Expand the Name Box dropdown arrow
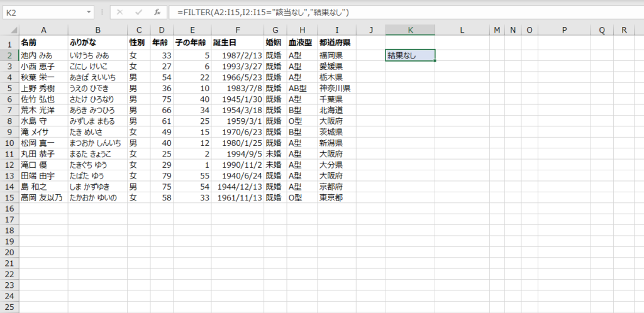This screenshot has height=313, width=644. click(89, 12)
